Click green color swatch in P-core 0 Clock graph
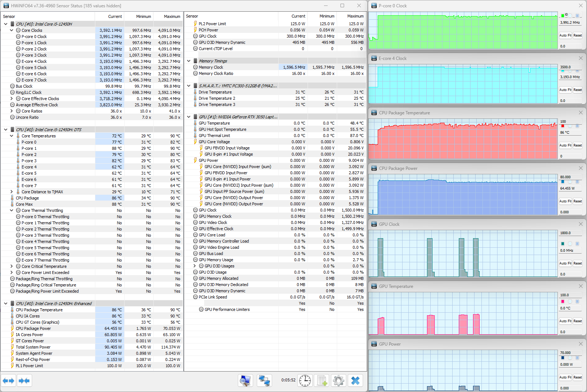Viewport: 587px width, 392px height. (x=563, y=16)
